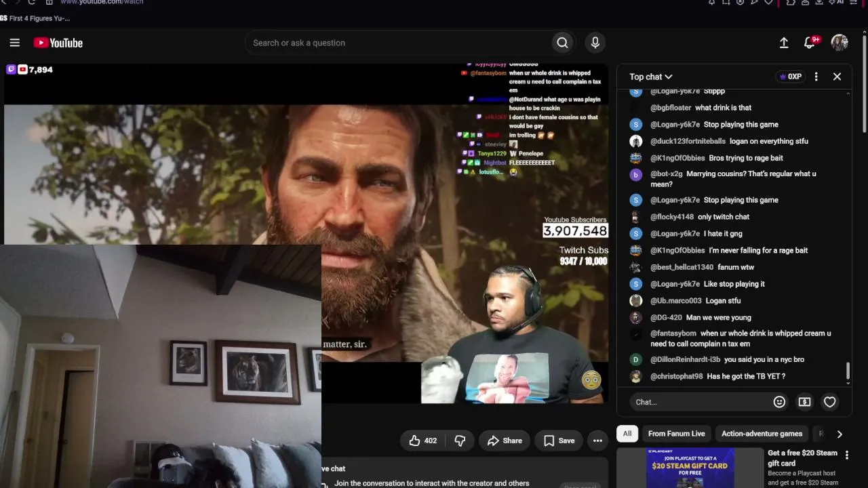
Task: Click username @DillonReinhardt-i3b in chat
Action: pos(685,359)
